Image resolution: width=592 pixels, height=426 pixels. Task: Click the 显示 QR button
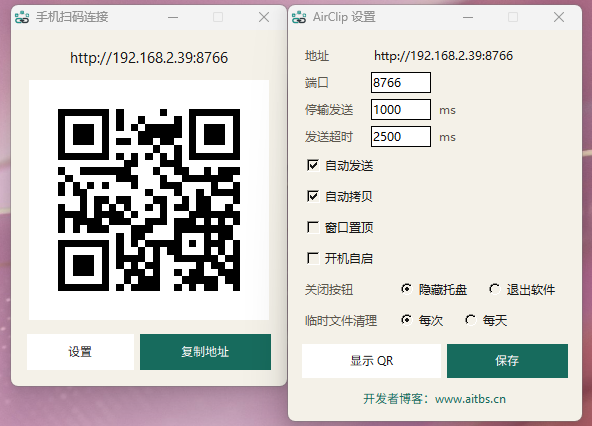pos(372,361)
